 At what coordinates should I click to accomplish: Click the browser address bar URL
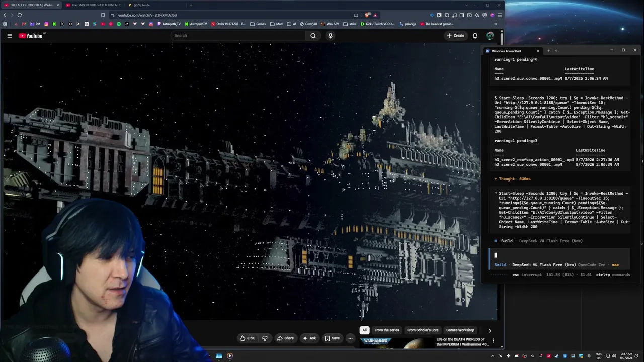(147, 15)
